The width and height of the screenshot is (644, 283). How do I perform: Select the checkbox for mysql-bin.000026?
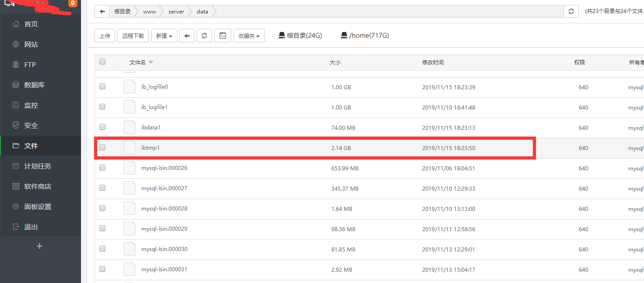[x=102, y=168]
